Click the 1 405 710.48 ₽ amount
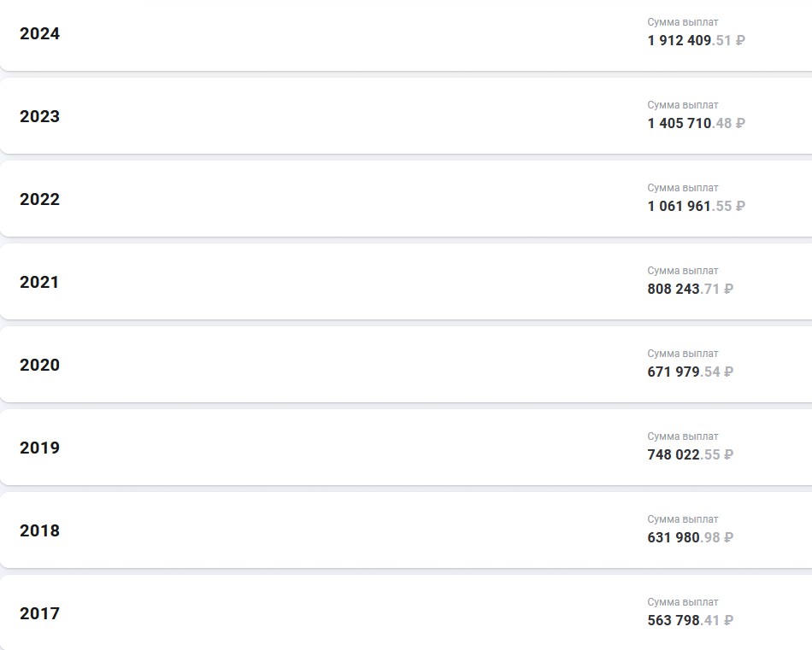Image resolution: width=812 pixels, height=650 pixels. [696, 123]
